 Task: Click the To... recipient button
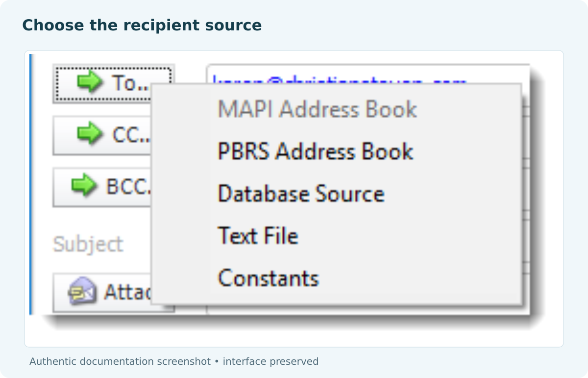[x=113, y=83]
